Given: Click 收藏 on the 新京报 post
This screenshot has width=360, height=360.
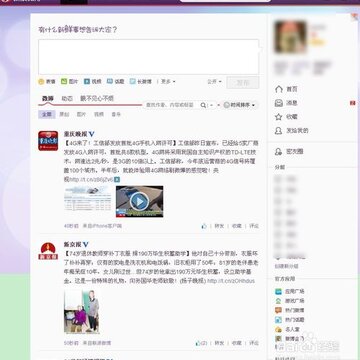Looking at the screenshot, I should coord(237,343).
